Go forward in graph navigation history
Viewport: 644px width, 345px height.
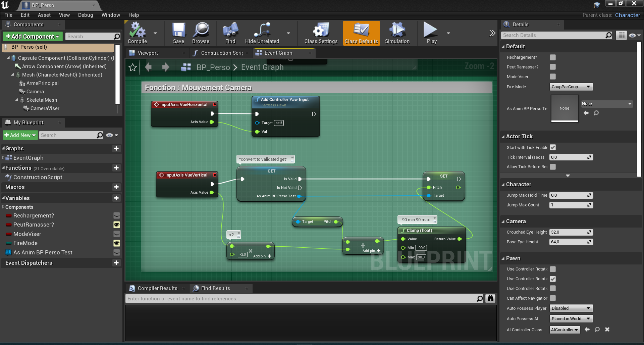tap(165, 67)
